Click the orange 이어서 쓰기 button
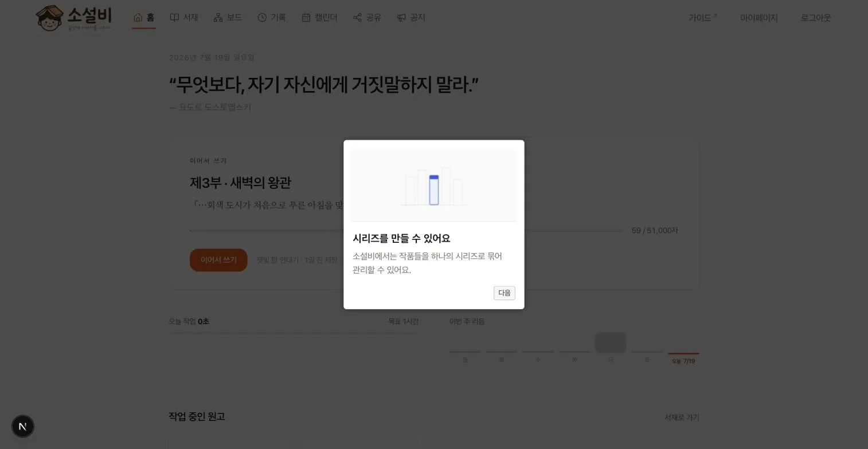 [x=218, y=260]
